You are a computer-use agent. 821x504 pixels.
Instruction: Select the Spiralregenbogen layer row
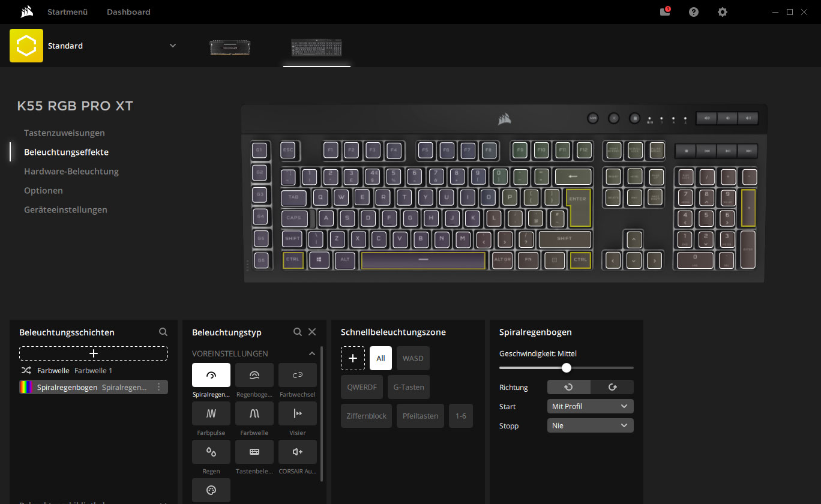[x=94, y=387]
